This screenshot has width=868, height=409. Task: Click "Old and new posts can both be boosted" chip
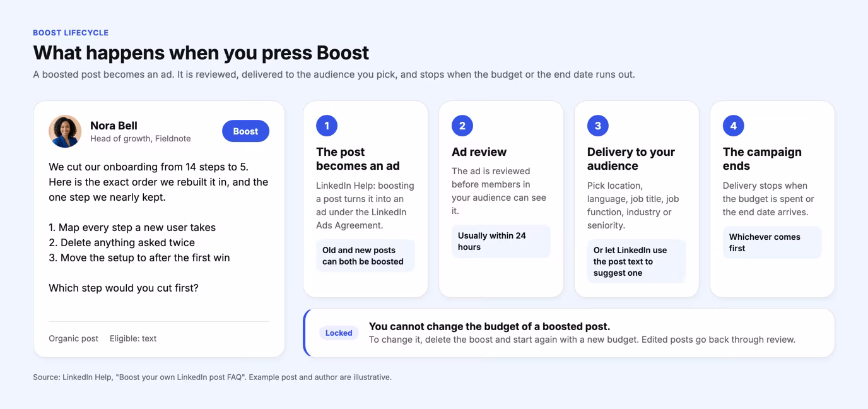pyautogui.click(x=365, y=256)
